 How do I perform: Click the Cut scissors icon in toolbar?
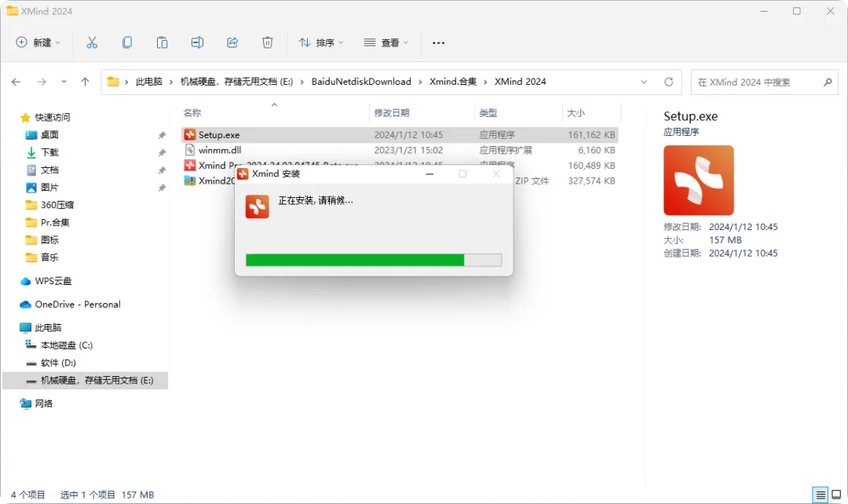point(92,42)
